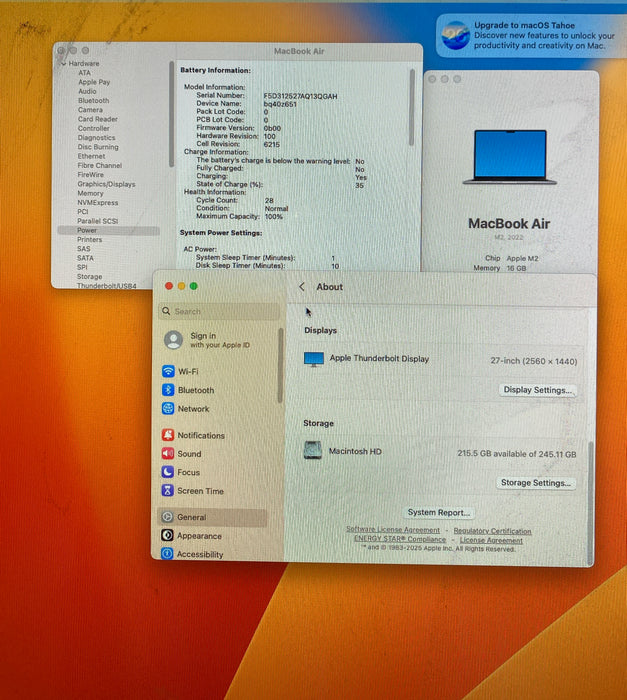Viewport: 627px width, 700px height.
Task: Select Apple Pay in the Hardware list
Action: 94,82
